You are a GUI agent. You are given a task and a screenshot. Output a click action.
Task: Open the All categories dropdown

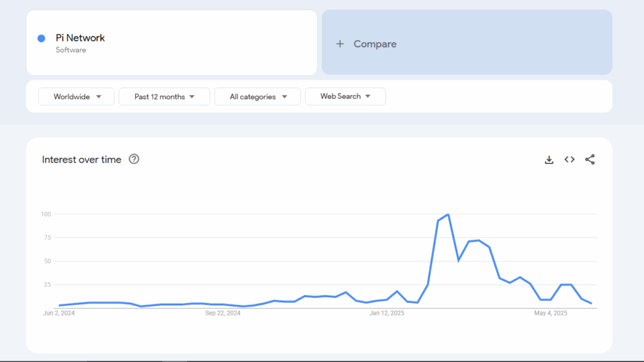[257, 96]
